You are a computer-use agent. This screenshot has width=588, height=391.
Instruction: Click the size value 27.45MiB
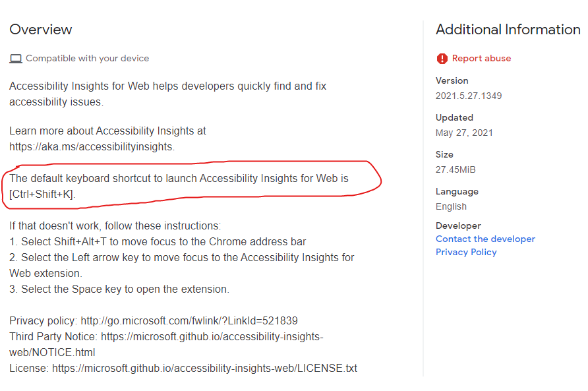(456, 169)
